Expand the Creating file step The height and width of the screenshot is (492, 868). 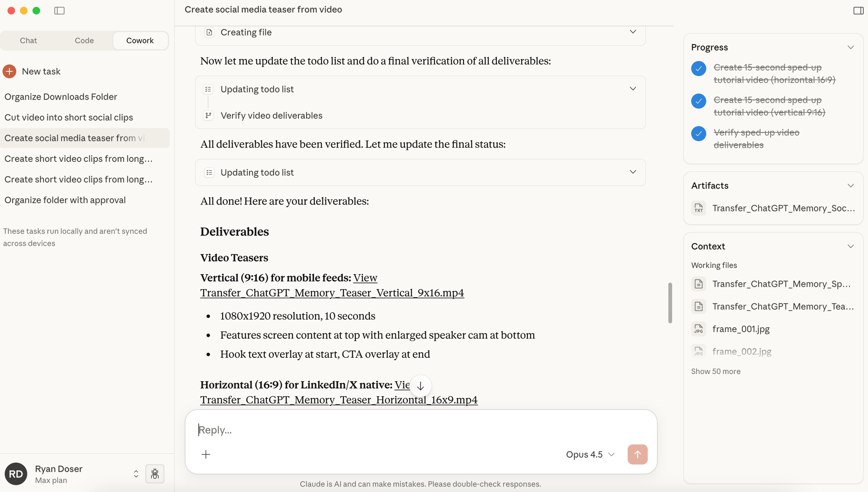633,32
